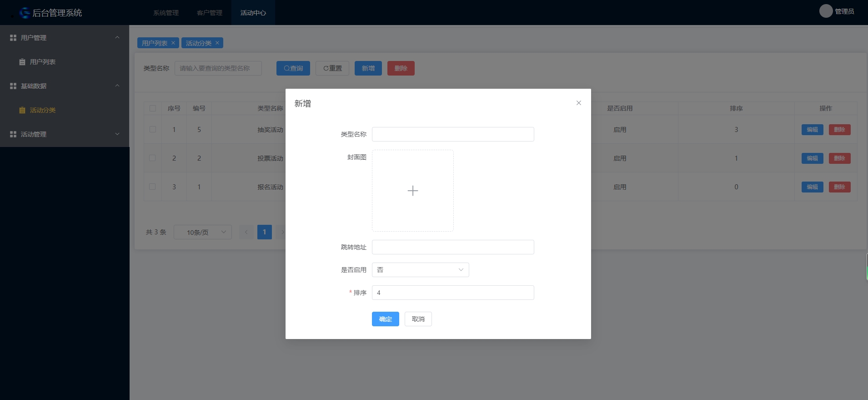The width and height of the screenshot is (868, 400).
Task: Click the system logo in header
Action: pyautogui.click(x=25, y=13)
